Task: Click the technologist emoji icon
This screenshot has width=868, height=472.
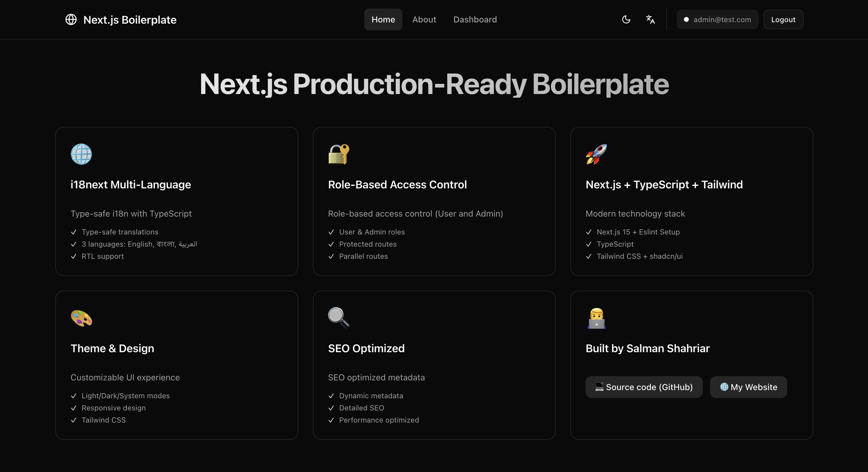Action: pos(596,318)
